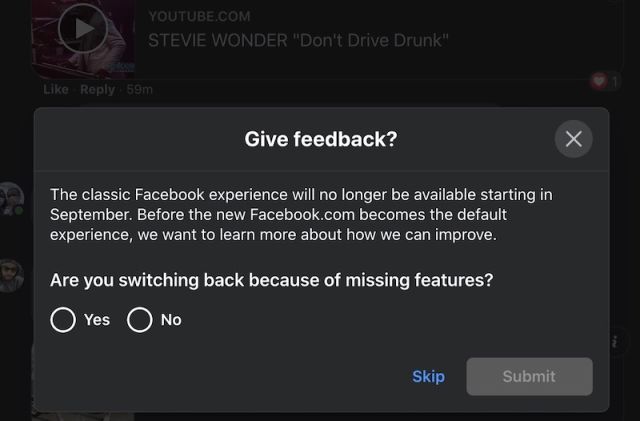Open the "Don't Drive Drunk" video title
Screen dimensions: 640x421
click(x=298, y=40)
